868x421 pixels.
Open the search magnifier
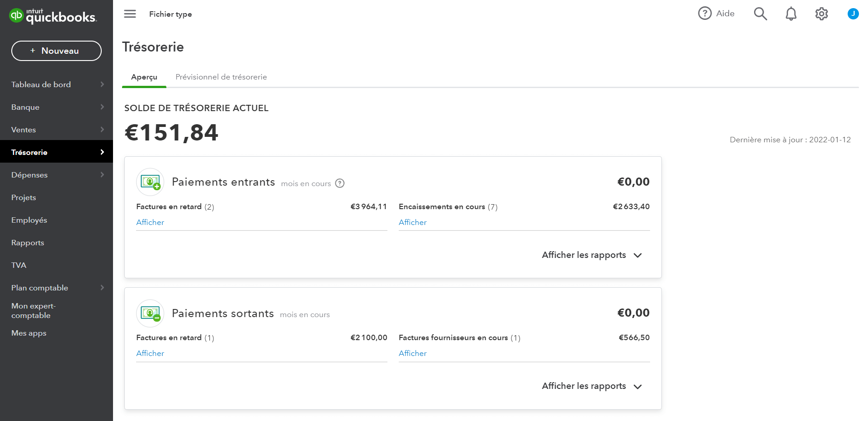[x=760, y=14]
